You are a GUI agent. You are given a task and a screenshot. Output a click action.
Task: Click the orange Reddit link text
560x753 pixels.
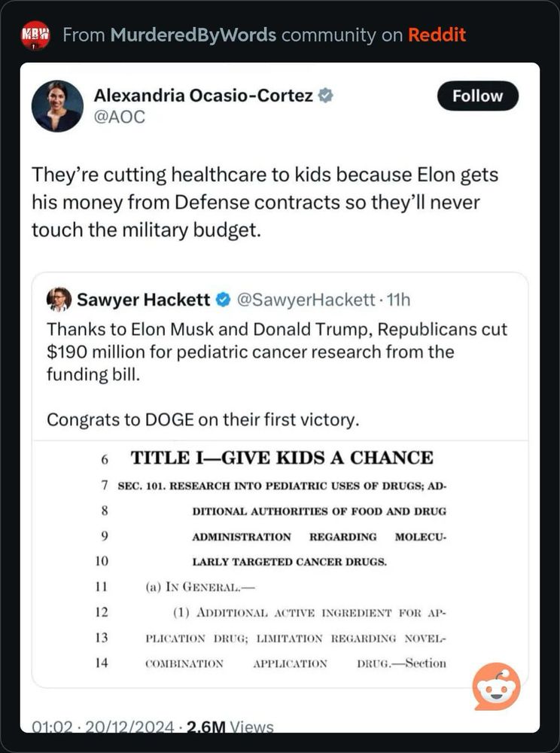[437, 35]
